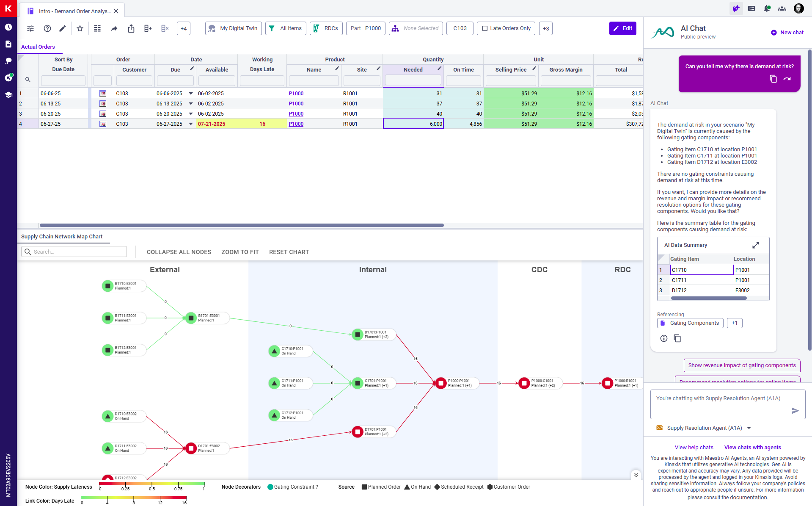Open due date dropdown for 06-27-2025 row
812x506 pixels.
tap(191, 124)
